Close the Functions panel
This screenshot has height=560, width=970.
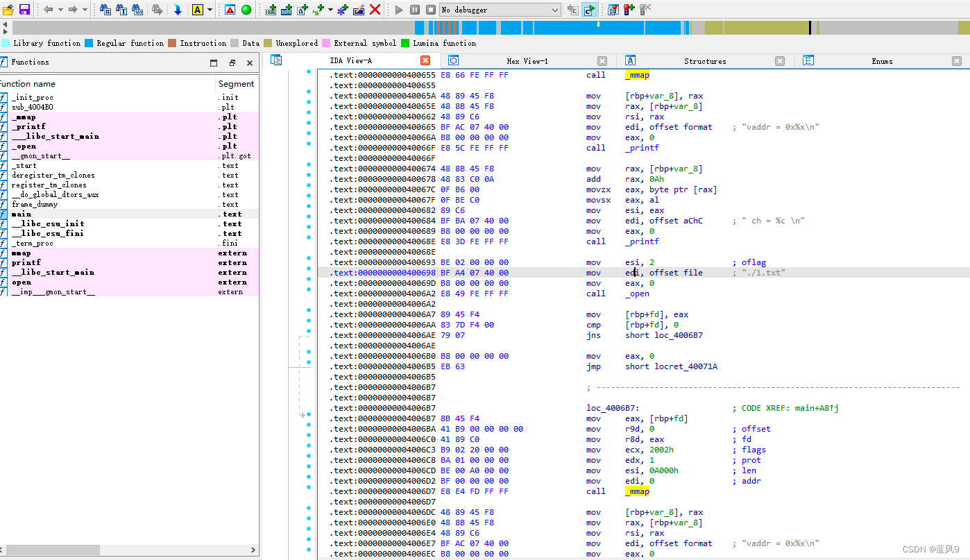[x=250, y=62]
